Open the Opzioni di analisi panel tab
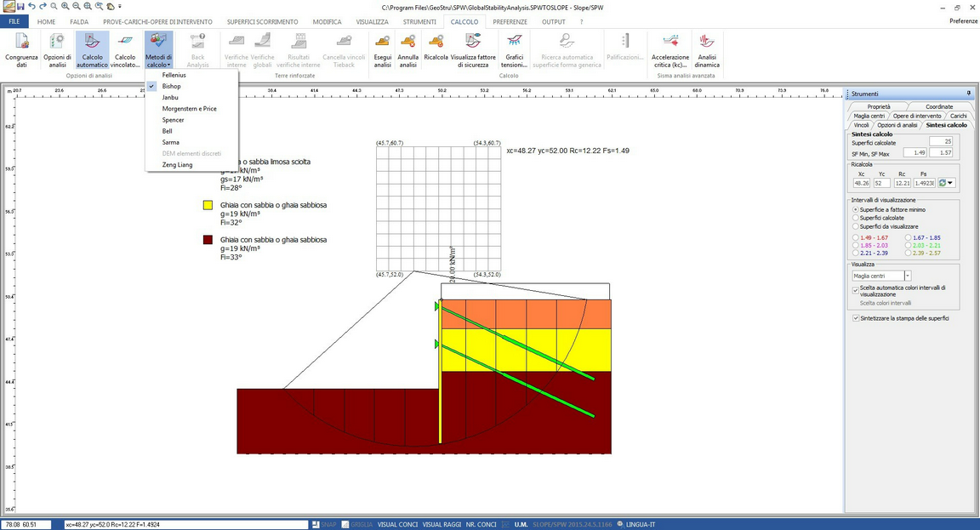The height and width of the screenshot is (530, 980). [897, 125]
